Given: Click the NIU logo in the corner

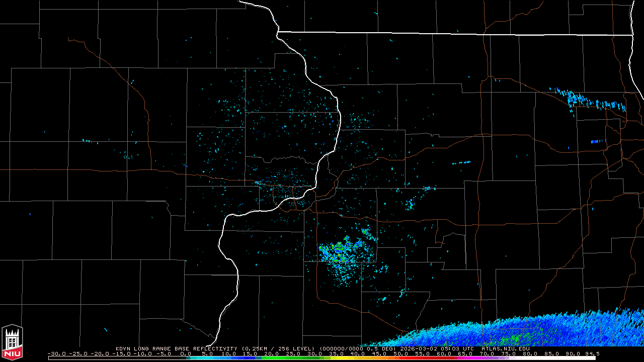Looking at the screenshot, I should (x=12, y=342).
